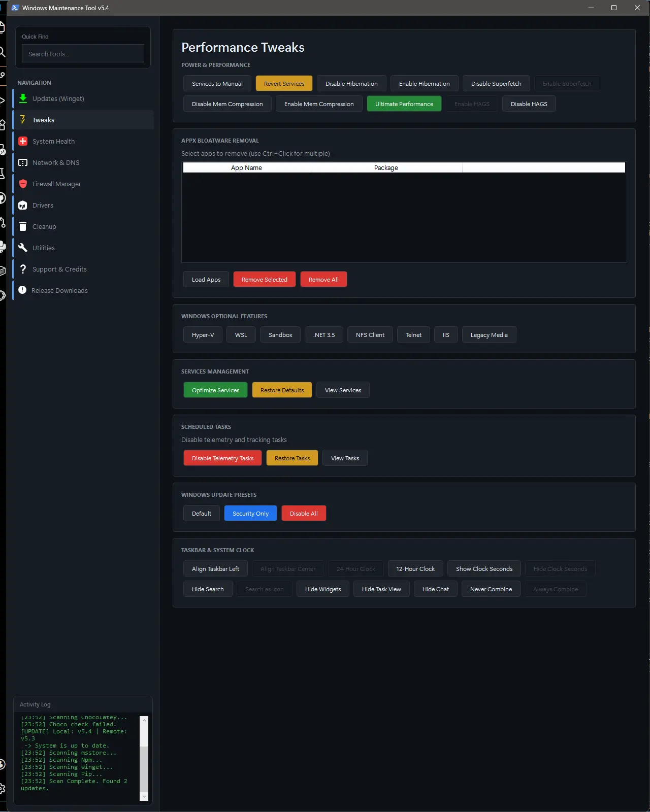Image resolution: width=650 pixels, height=812 pixels.
Task: Enable the Show Clock Seconds option
Action: (x=484, y=569)
